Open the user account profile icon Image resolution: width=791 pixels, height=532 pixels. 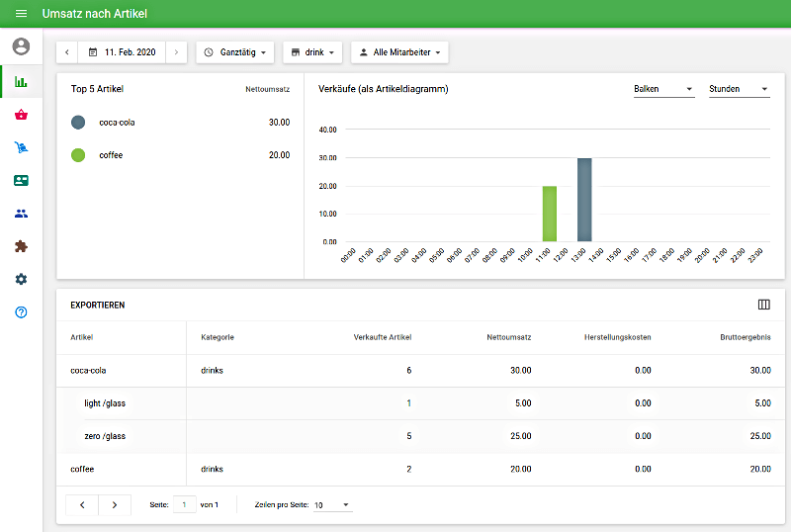[x=21, y=46]
